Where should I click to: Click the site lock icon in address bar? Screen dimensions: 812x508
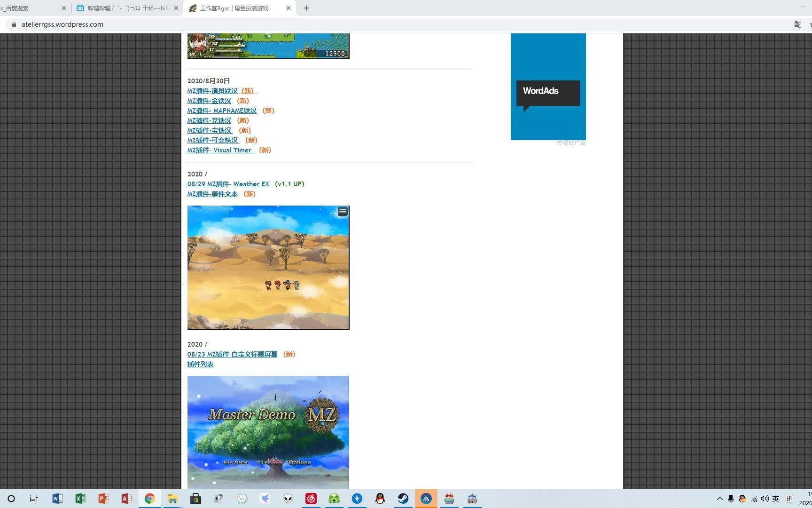coord(14,24)
